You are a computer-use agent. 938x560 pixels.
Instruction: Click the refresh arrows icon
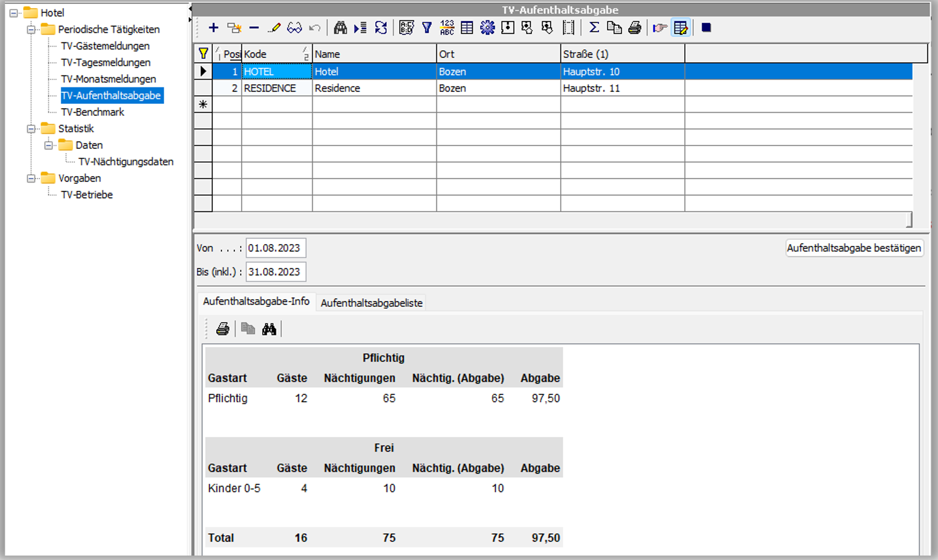coord(381,28)
